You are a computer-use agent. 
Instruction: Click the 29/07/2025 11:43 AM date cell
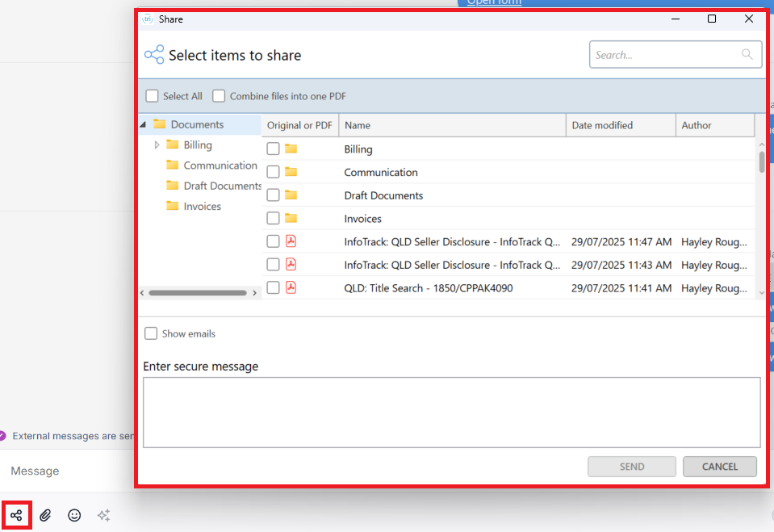621,265
